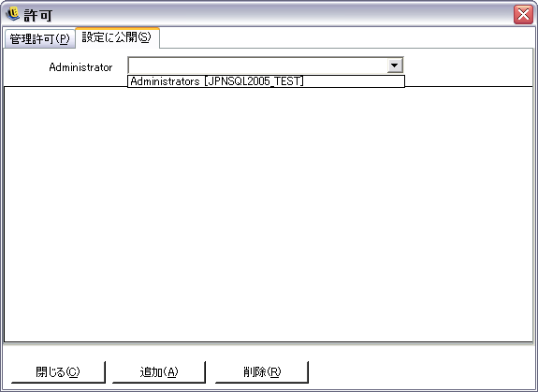The width and height of the screenshot is (538, 392).
Task: Choose Administrators [JPNSQL2005_TEST] from the list
Action: [x=266, y=81]
